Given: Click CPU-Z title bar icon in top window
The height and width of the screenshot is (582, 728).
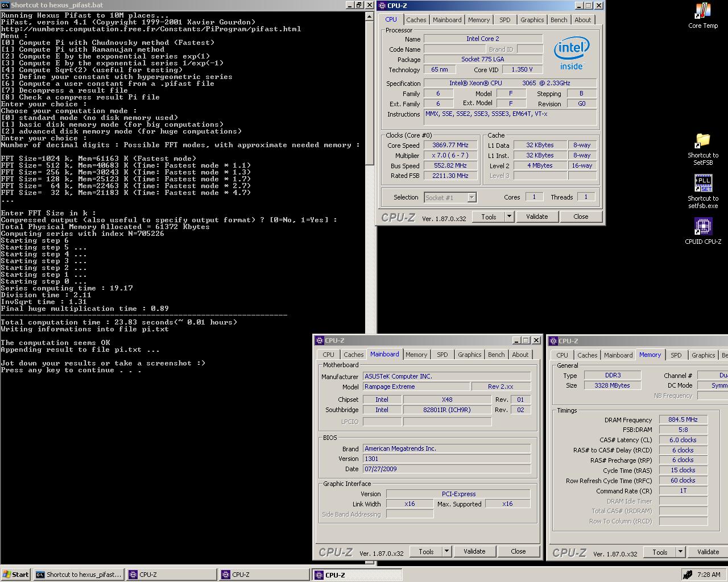Looking at the screenshot, I should (383, 6).
